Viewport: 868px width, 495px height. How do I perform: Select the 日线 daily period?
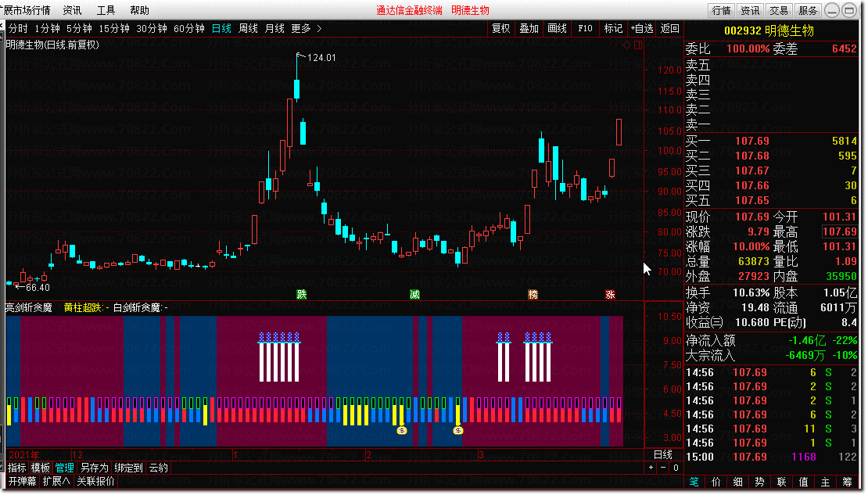coord(221,28)
